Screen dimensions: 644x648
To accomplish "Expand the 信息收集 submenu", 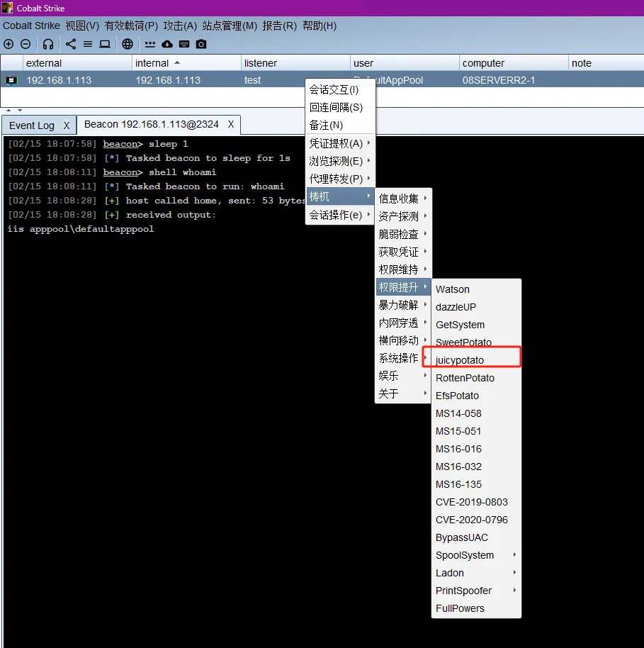I will (x=403, y=199).
